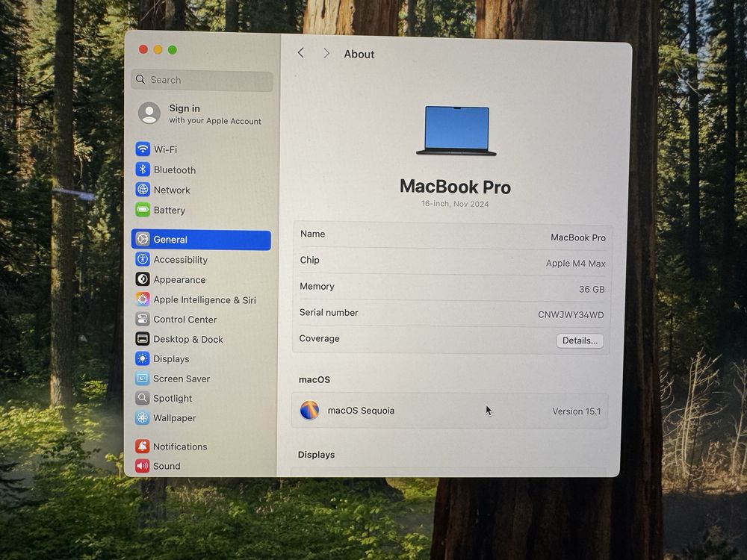Click the Spotlight magnifier icon
This screenshot has height=560, width=747.
(x=143, y=398)
